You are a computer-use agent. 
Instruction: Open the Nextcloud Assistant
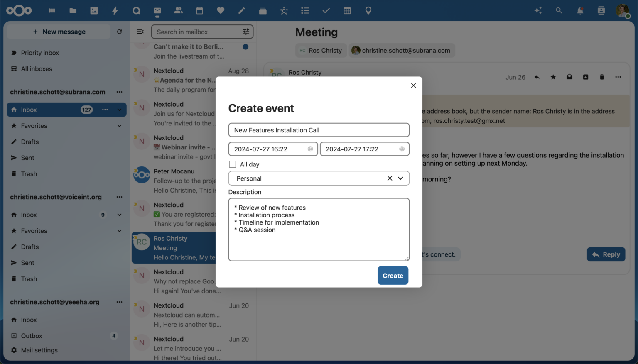point(538,10)
